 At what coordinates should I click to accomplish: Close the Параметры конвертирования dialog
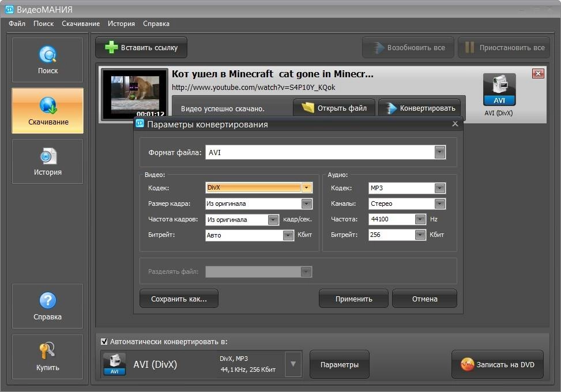tap(455, 124)
